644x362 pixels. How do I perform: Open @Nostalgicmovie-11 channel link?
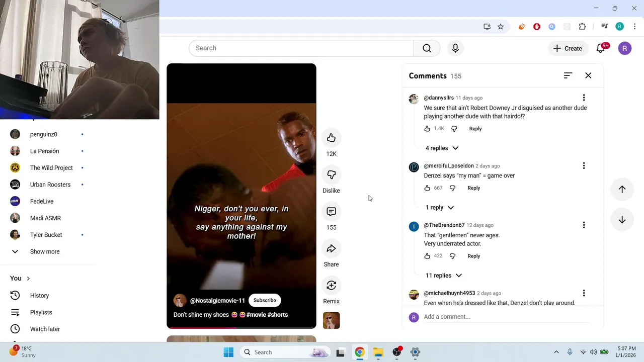[217, 301]
